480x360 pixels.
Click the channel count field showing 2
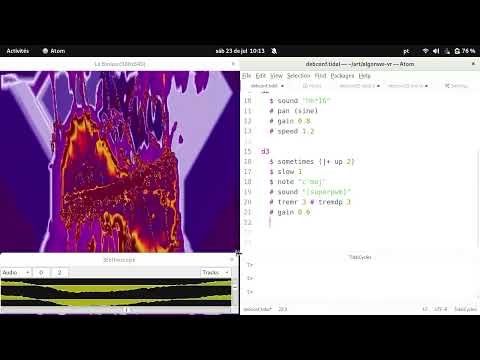pyautogui.click(x=60, y=273)
